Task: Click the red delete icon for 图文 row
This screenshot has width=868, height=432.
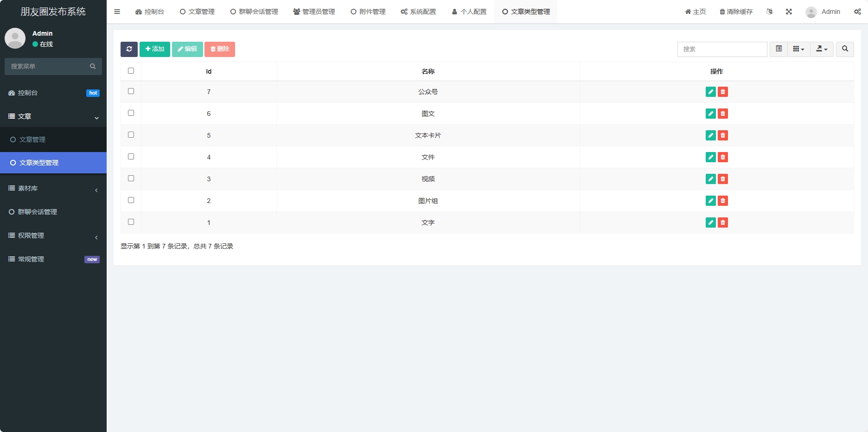Action: (x=722, y=114)
